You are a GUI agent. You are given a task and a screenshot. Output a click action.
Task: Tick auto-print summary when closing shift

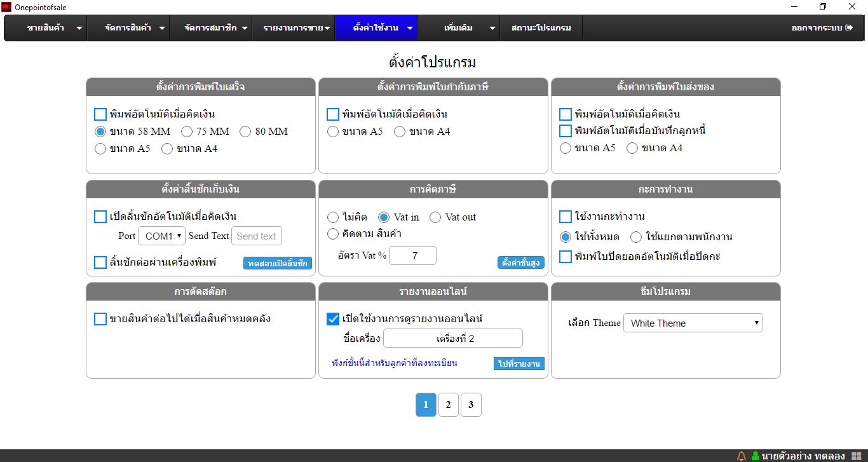[566, 257]
